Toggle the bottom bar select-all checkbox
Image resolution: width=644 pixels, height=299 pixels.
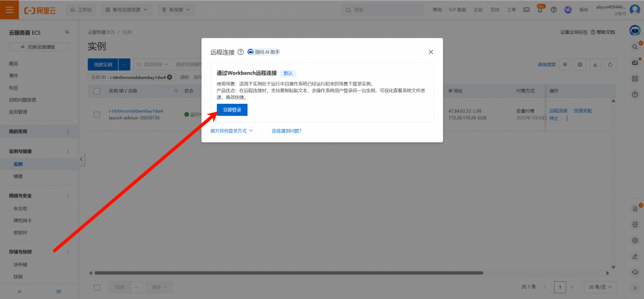(x=97, y=287)
